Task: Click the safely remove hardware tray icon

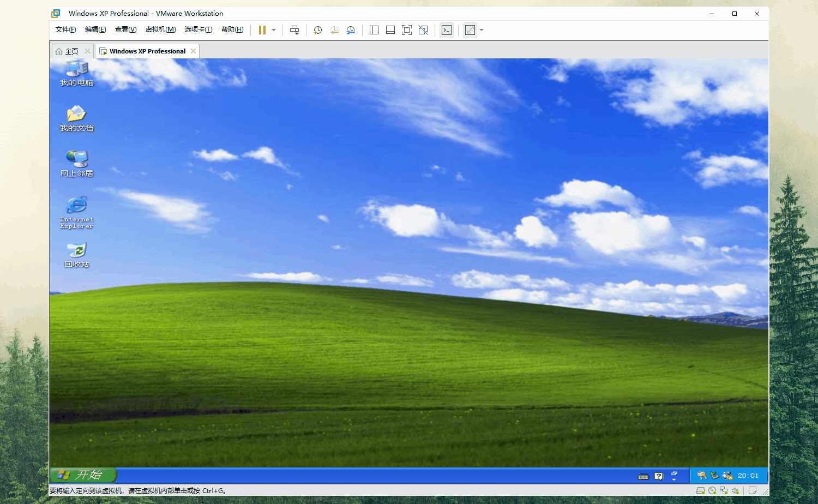Action: [714, 476]
